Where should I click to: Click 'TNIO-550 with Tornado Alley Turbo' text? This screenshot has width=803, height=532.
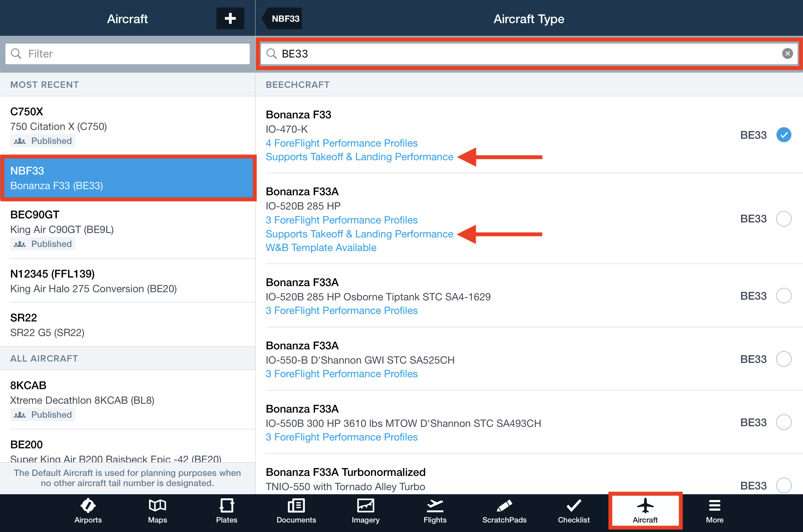tap(345, 487)
